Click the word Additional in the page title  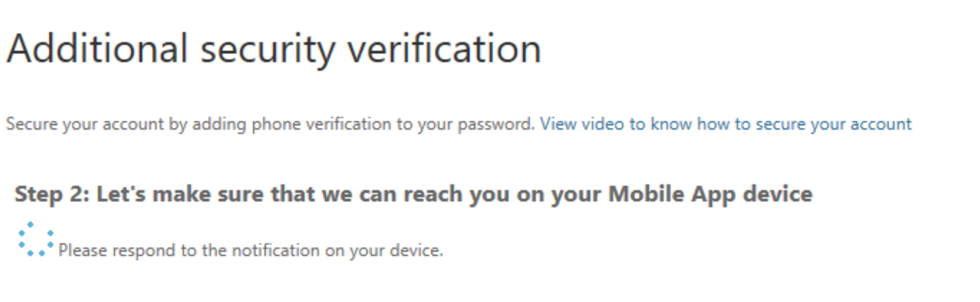pos(97,49)
